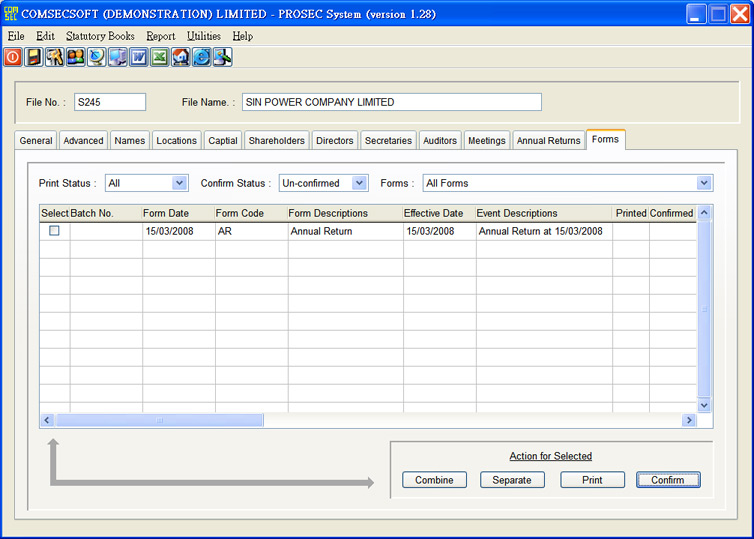754x539 pixels.
Task: Open the Microsoft Word export icon
Action: click(138, 57)
